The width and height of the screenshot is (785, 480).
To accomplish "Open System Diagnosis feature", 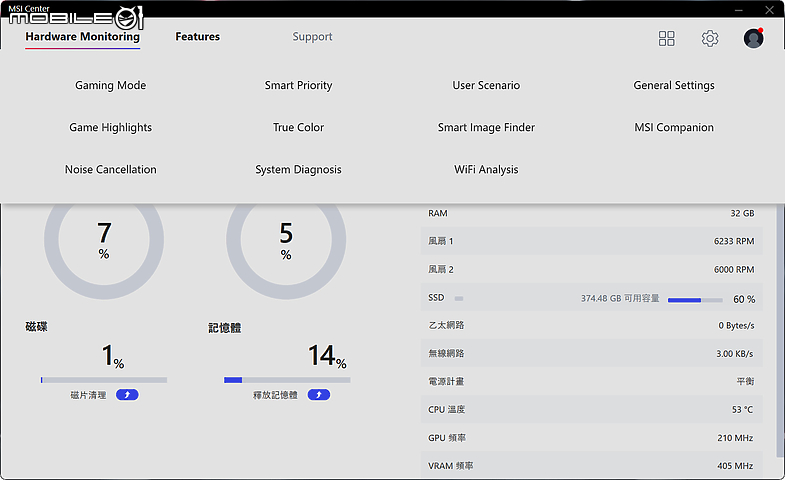I will point(298,169).
